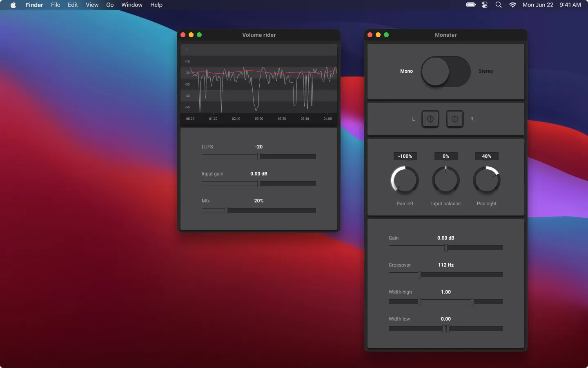Toggle left channel phase invert
The width and height of the screenshot is (588, 368).
[x=430, y=119]
